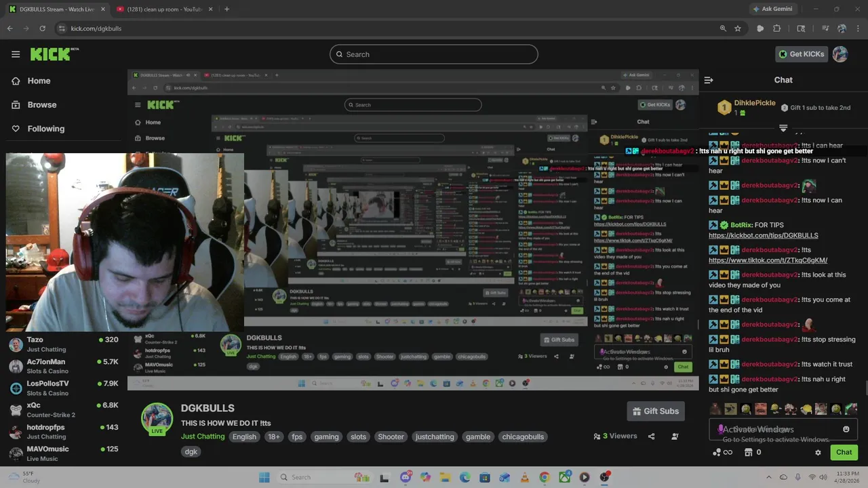Open Chrome extensions puzzle icon
Viewport: 868px width, 488px height.
[777, 28]
